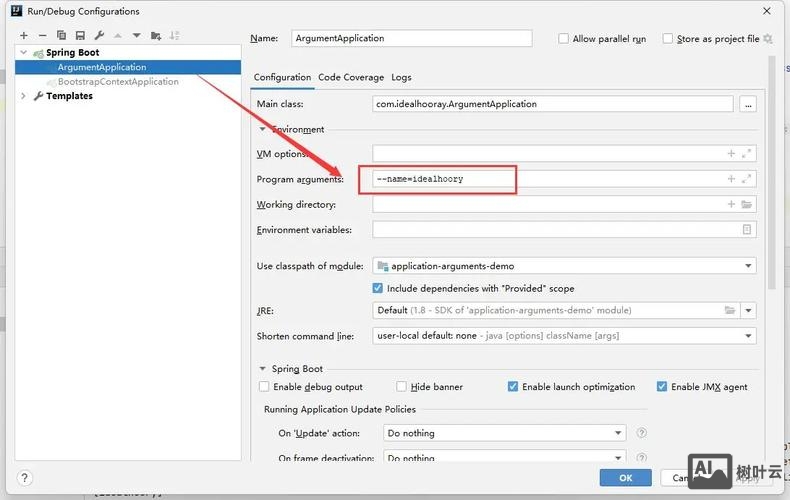Click the gear icon beside Store as project file

pos(768,39)
